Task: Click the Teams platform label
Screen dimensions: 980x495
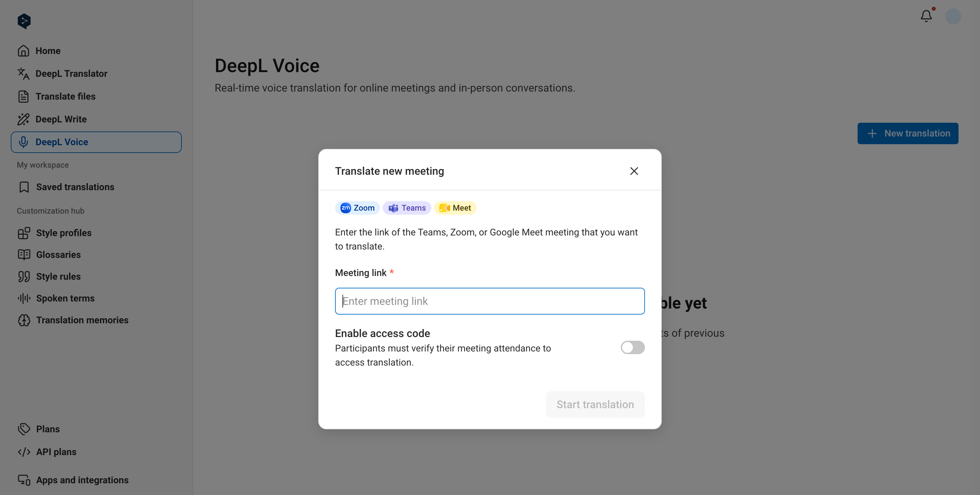Action: [414, 208]
